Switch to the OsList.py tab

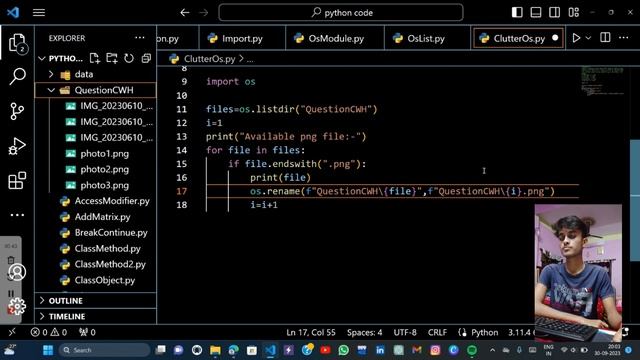[x=427, y=38]
